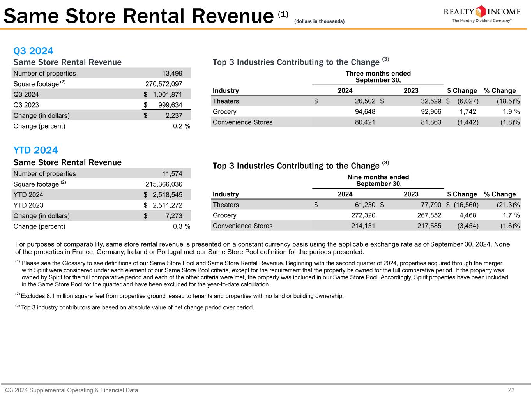Screen dimensions: 532x399
Task: Click the Nine months ended September 30 header
Action: (378, 180)
